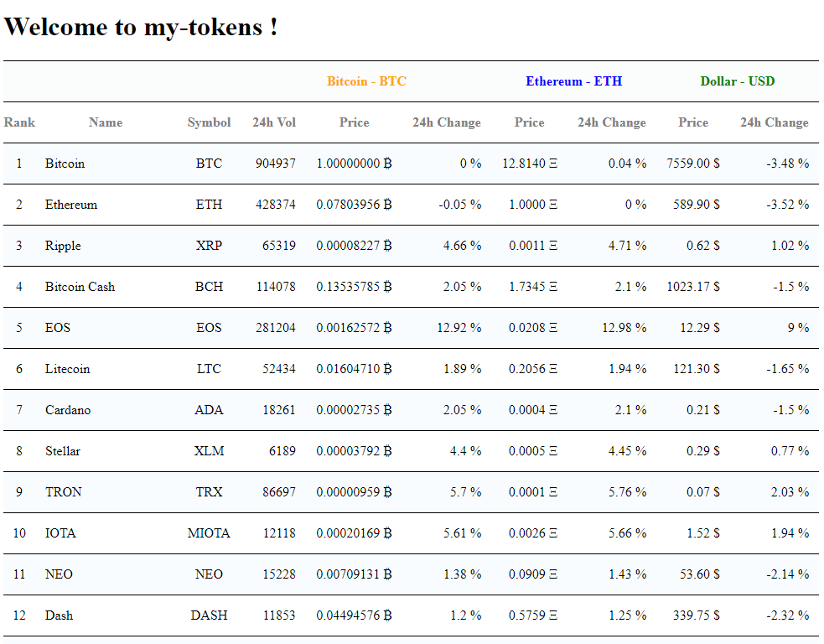Click the Price header under Dollar - USD
Screen dimensions: 824x644
pyautogui.click(x=693, y=122)
